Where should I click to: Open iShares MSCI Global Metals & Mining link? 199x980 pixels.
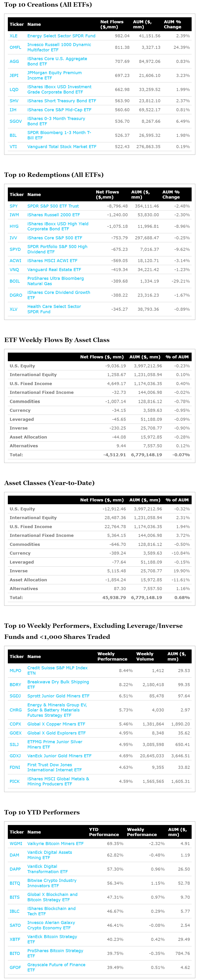coord(58,781)
